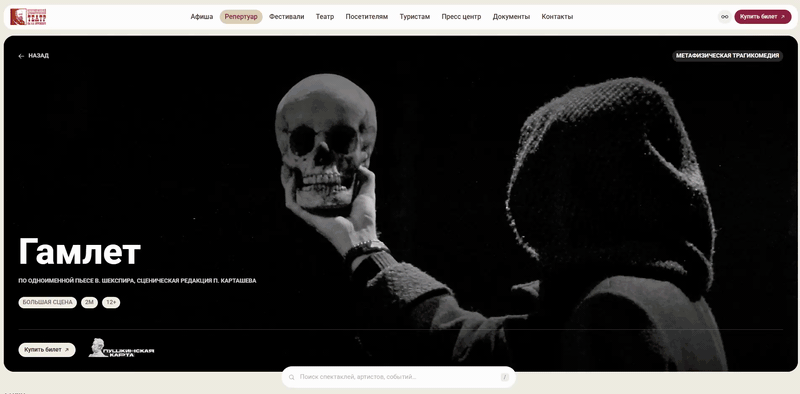Select the Репертуар tab
Viewport: 800px width, 394px height.
pos(241,17)
